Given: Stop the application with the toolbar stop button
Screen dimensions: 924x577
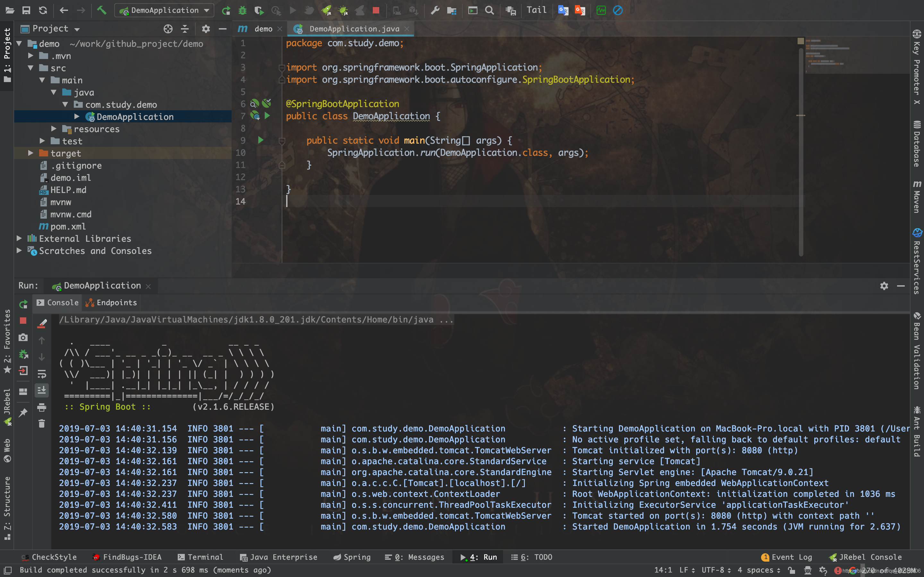Looking at the screenshot, I should [376, 10].
